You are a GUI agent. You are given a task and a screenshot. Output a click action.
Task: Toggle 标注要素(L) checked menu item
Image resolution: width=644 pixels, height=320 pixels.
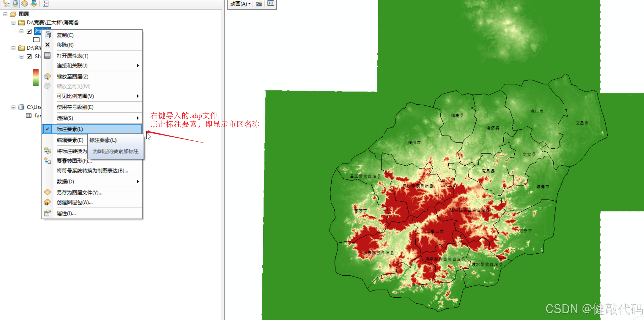coord(92,129)
